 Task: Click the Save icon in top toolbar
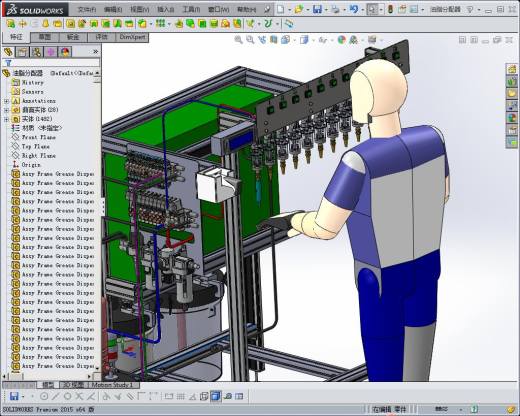(317, 9)
